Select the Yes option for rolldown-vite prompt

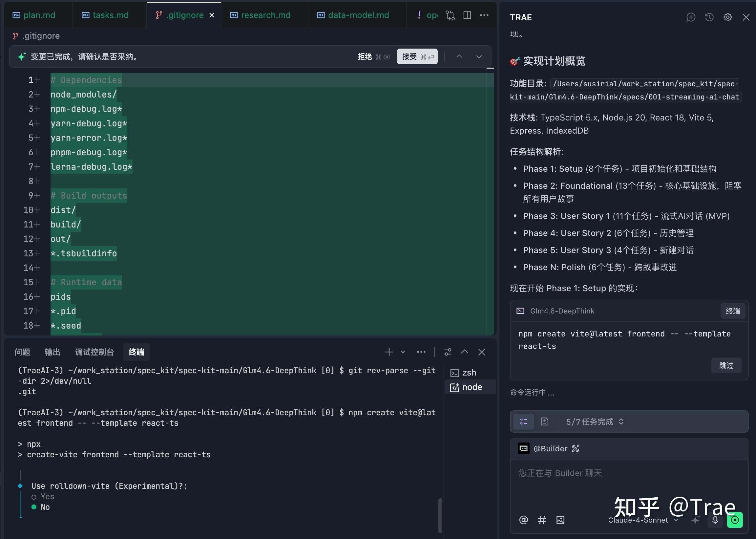(47, 496)
